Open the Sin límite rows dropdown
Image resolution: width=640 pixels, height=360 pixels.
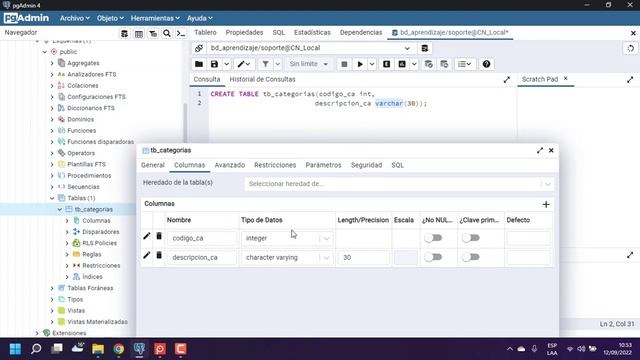click(308, 64)
